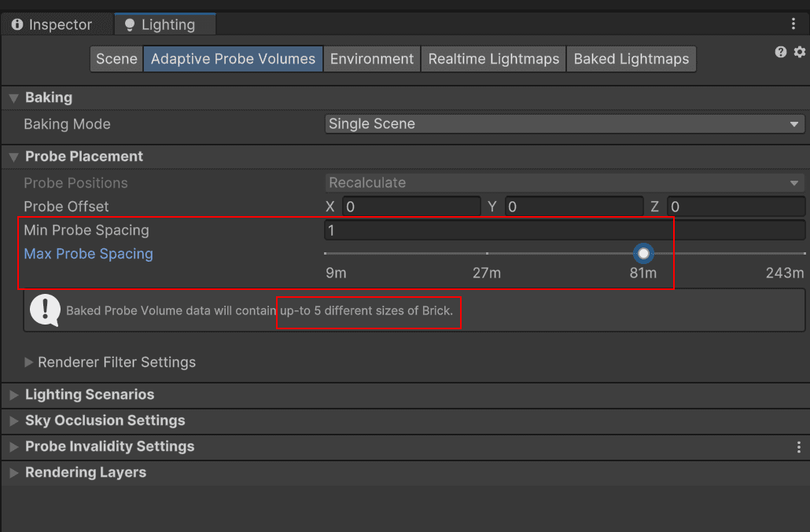The height and width of the screenshot is (532, 810).
Task: Open the Realtime Lightmaps tab
Action: [492, 58]
